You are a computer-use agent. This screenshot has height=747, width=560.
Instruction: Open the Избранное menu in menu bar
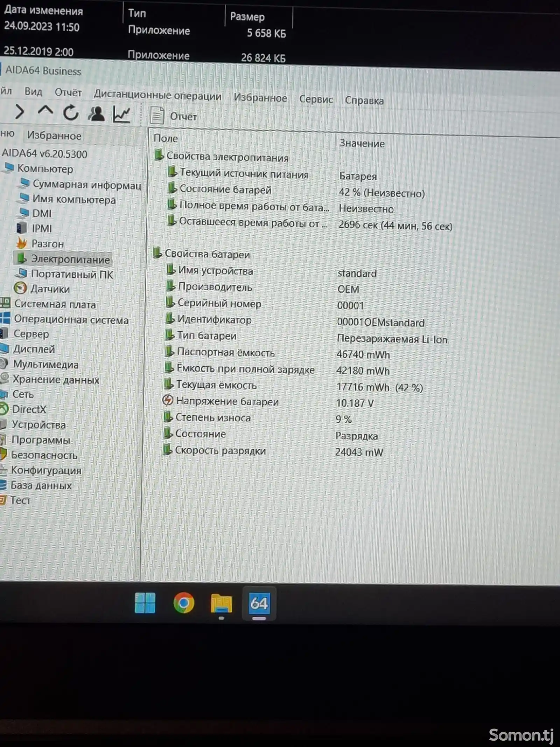tap(260, 98)
